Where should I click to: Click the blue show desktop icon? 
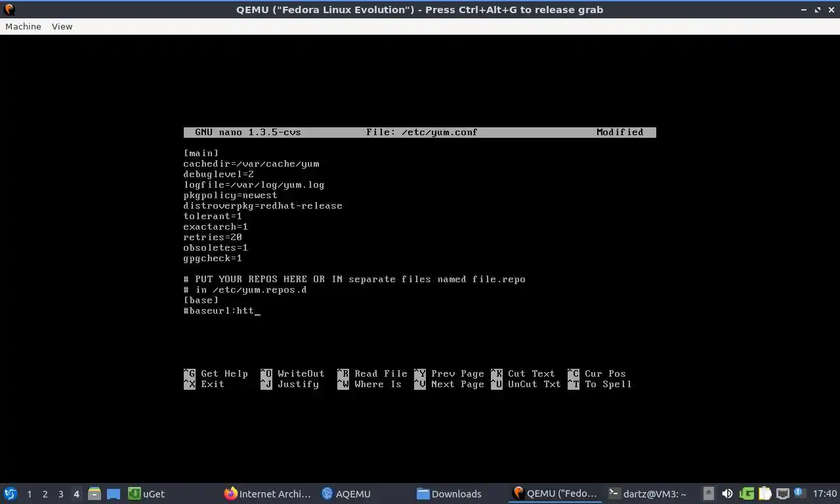click(114, 493)
